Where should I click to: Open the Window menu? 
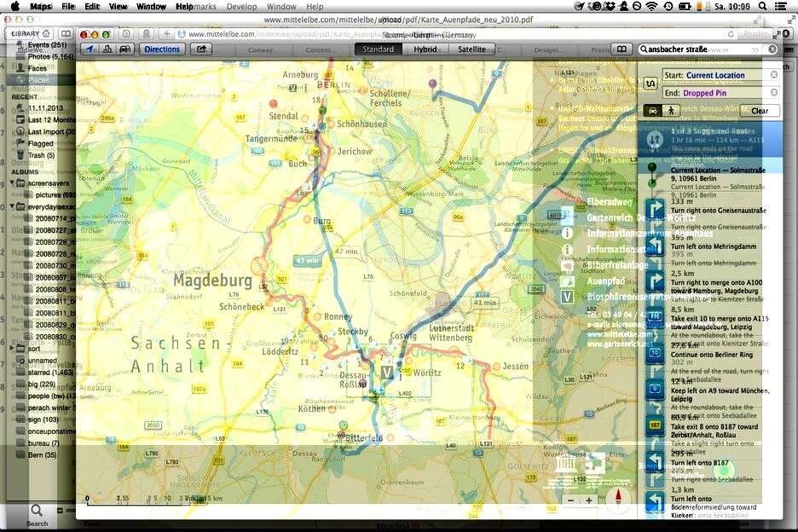pyautogui.click(x=151, y=6)
